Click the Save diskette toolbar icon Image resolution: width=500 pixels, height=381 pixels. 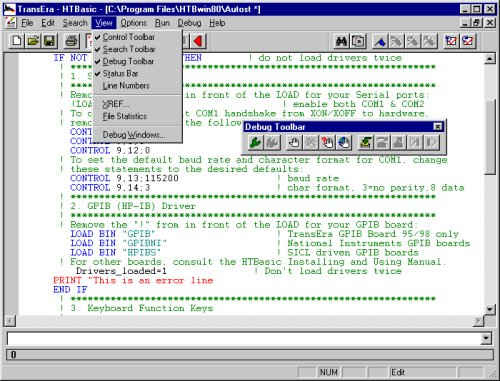pyautogui.click(x=49, y=41)
